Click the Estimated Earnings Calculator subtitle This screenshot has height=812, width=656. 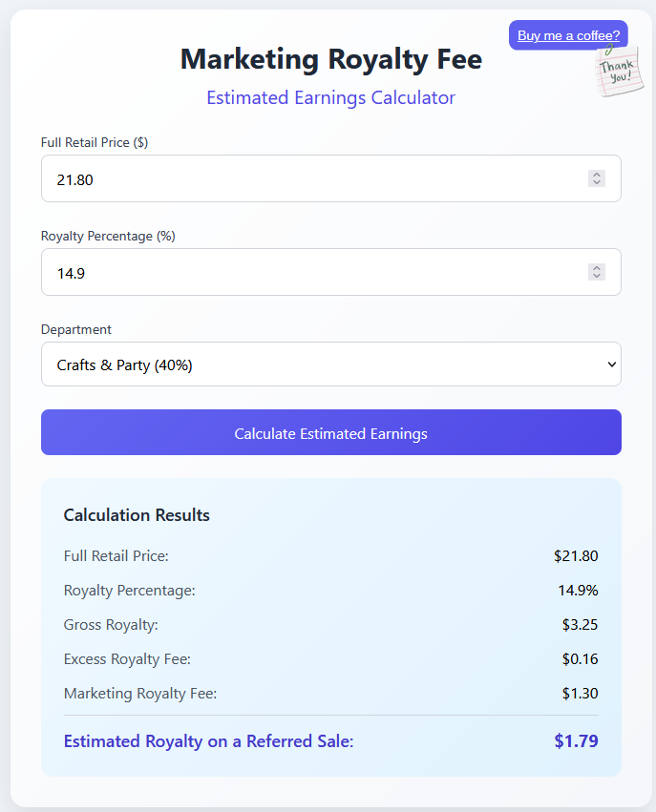pos(330,98)
